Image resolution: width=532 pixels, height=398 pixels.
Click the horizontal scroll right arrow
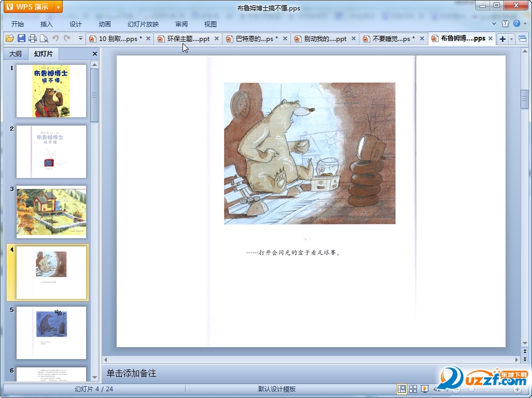[517, 360]
